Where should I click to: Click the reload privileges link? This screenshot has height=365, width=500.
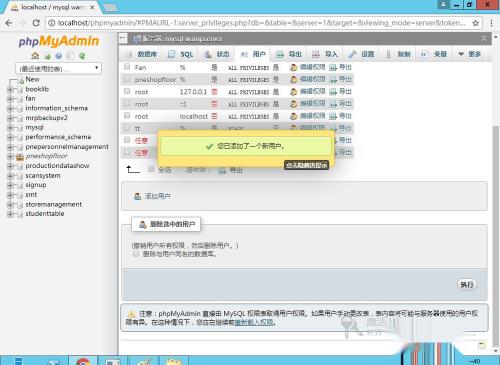254,322
